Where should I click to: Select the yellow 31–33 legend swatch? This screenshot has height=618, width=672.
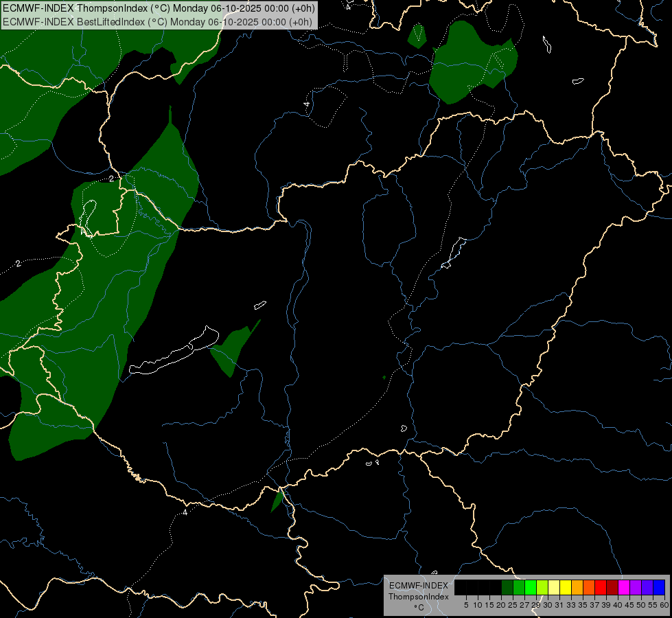[x=566, y=588]
